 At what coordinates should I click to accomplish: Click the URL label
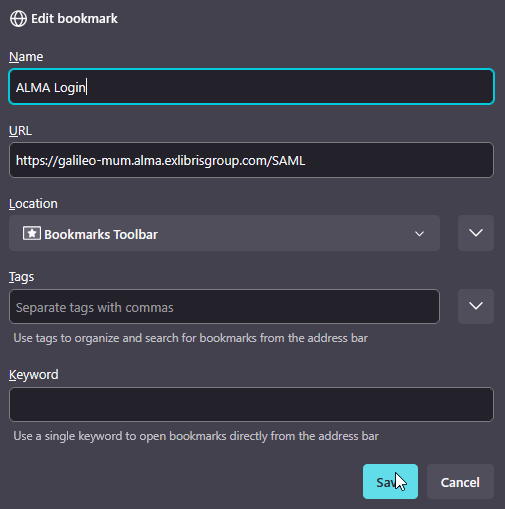(x=20, y=131)
